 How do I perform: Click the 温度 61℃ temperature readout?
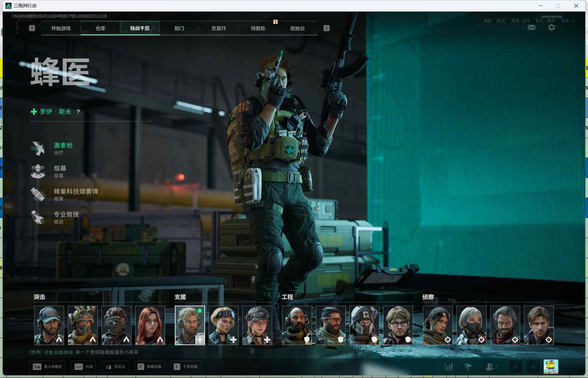(495, 21)
